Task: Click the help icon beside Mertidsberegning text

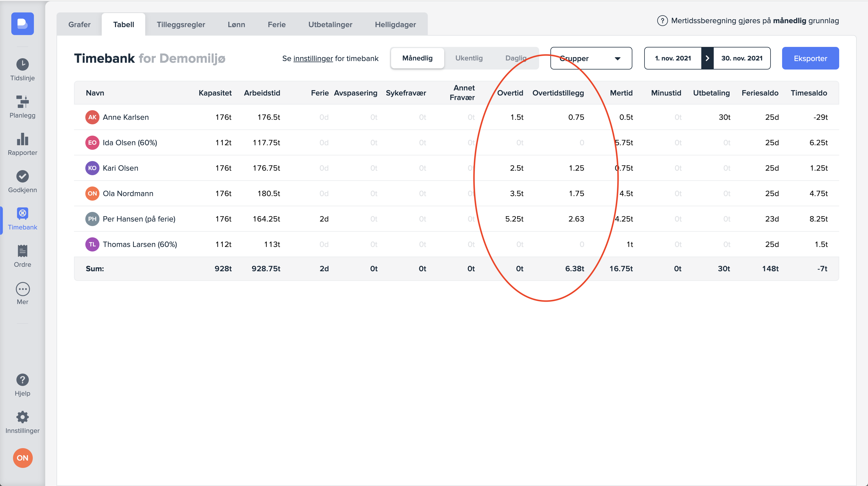Action: (662, 21)
